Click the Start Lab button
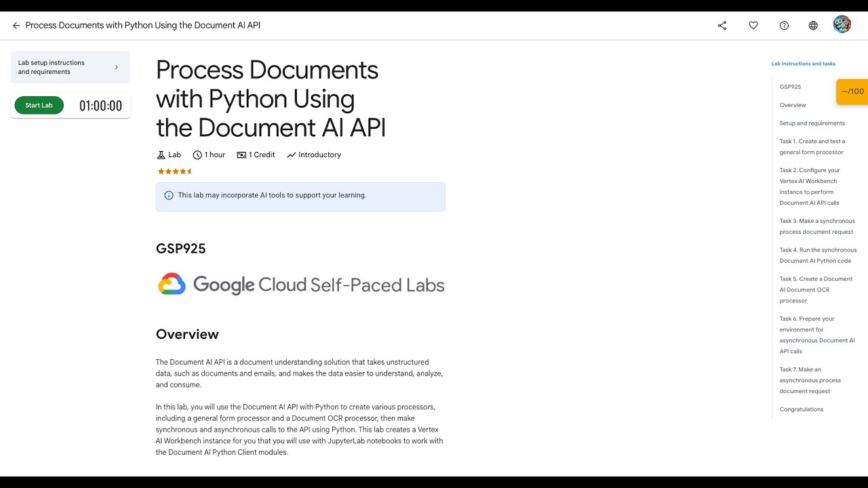The height and width of the screenshot is (488, 868). coord(39,105)
